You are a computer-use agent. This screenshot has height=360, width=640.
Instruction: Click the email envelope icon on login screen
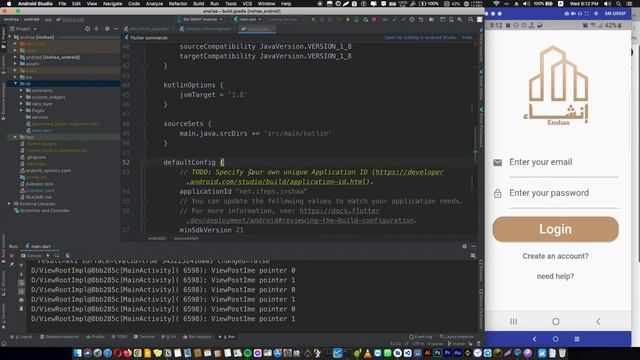coord(497,162)
